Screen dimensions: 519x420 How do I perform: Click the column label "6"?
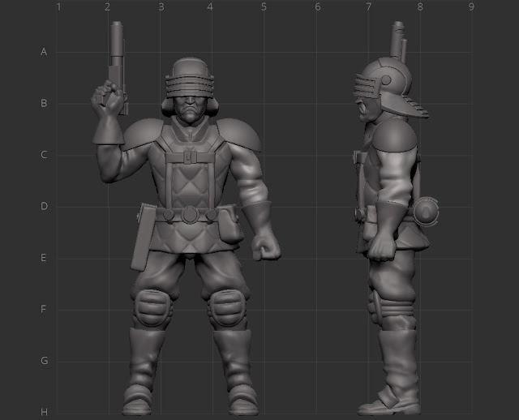pyautogui.click(x=318, y=7)
